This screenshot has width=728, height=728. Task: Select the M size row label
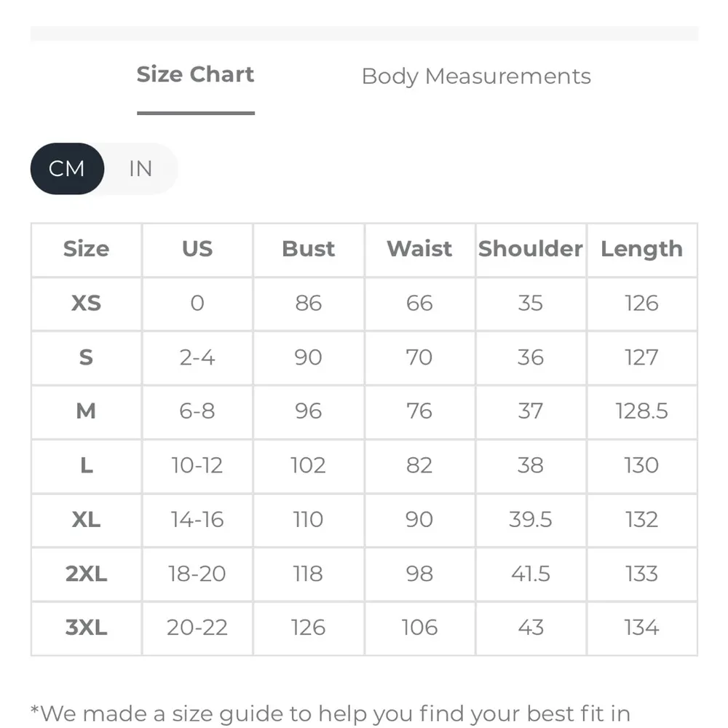86,411
